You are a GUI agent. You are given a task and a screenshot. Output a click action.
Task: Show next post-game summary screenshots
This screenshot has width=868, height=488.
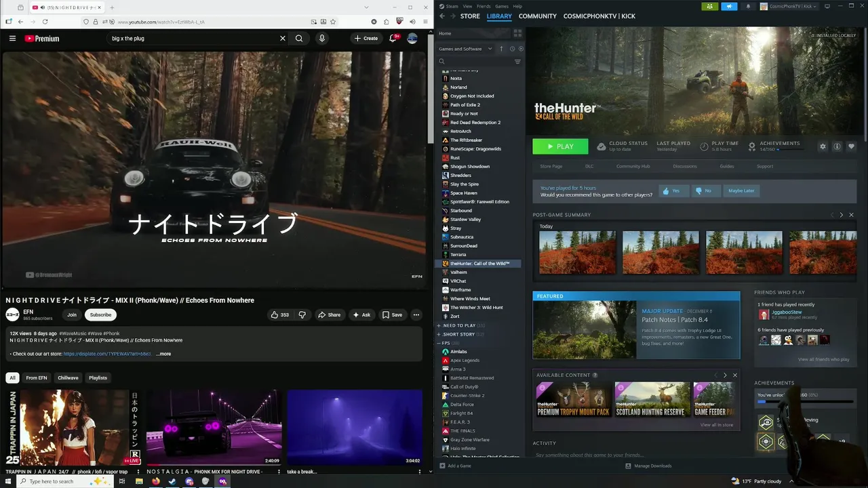click(x=842, y=215)
